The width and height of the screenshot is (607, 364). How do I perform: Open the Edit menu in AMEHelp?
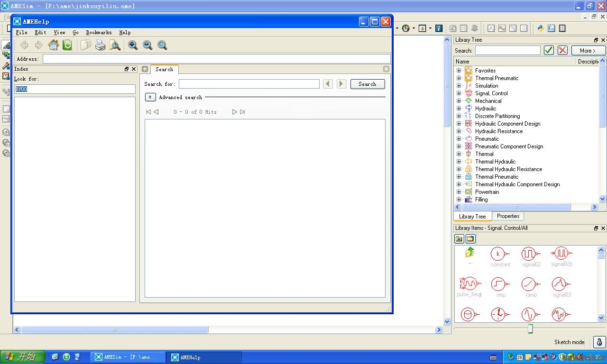[x=40, y=32]
